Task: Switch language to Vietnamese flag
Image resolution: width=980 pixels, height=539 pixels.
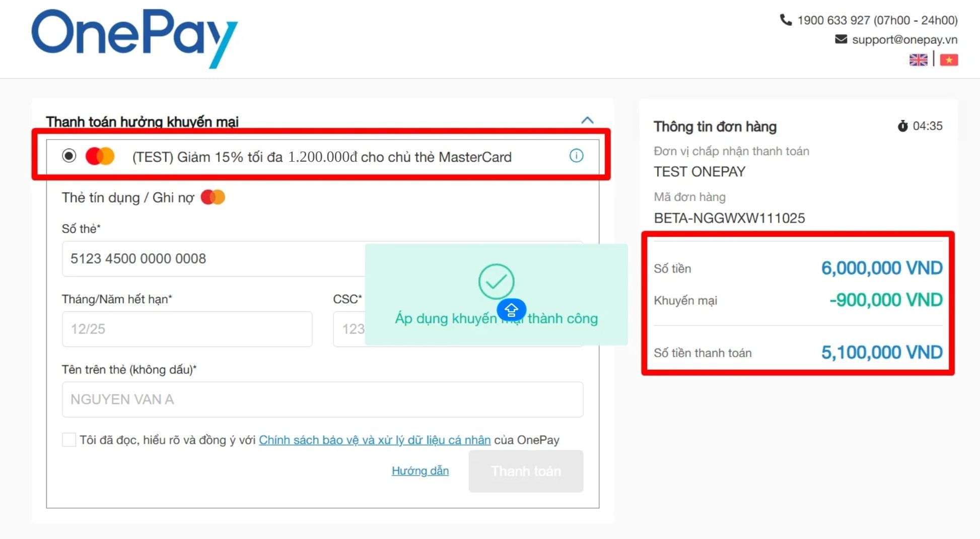Action: 949,60
